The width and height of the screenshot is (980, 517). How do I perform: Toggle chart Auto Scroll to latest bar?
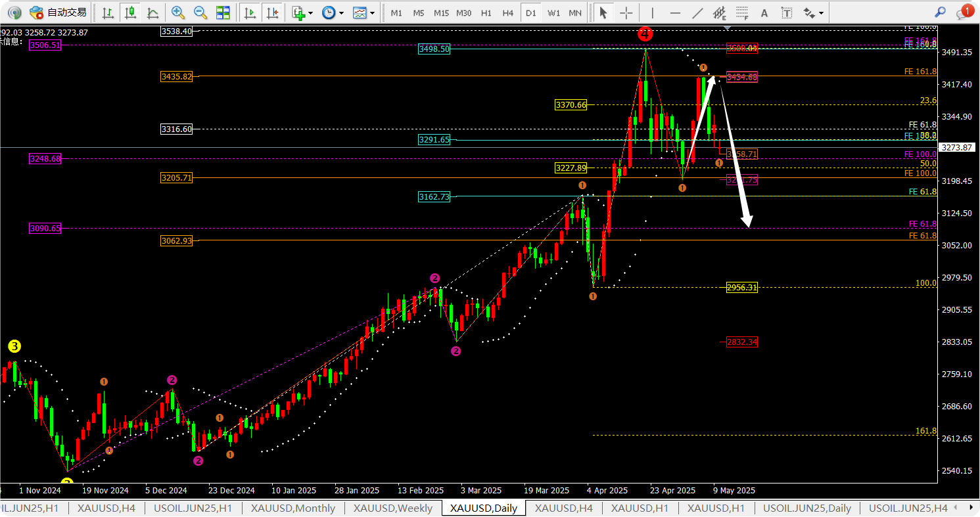pyautogui.click(x=250, y=12)
